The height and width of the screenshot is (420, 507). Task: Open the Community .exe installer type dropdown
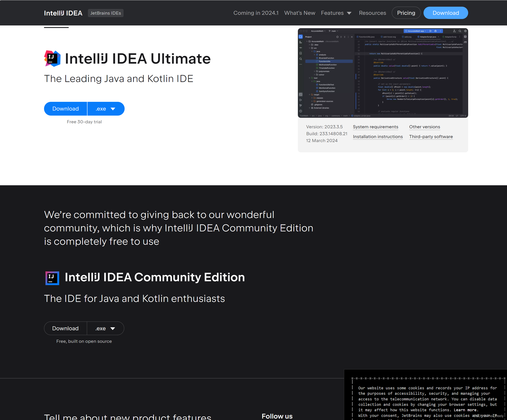click(x=105, y=328)
